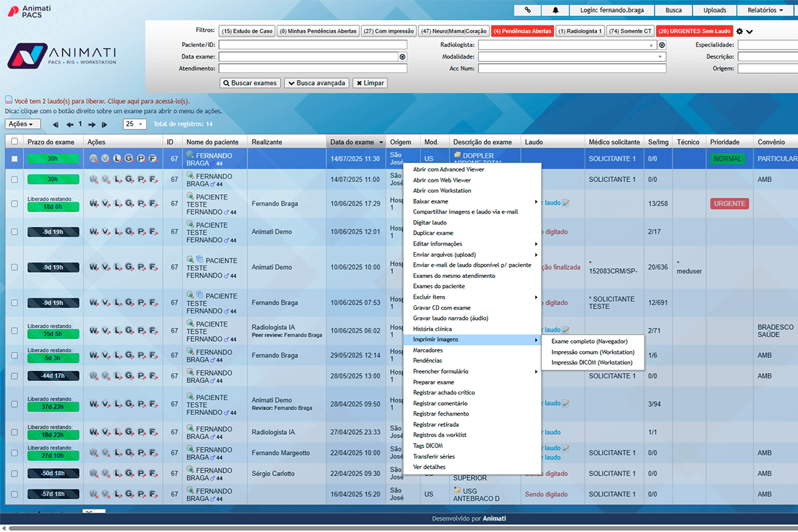Sort by the Data do exame column header
Image resolution: width=798 pixels, height=532 pixels.
tap(357, 142)
